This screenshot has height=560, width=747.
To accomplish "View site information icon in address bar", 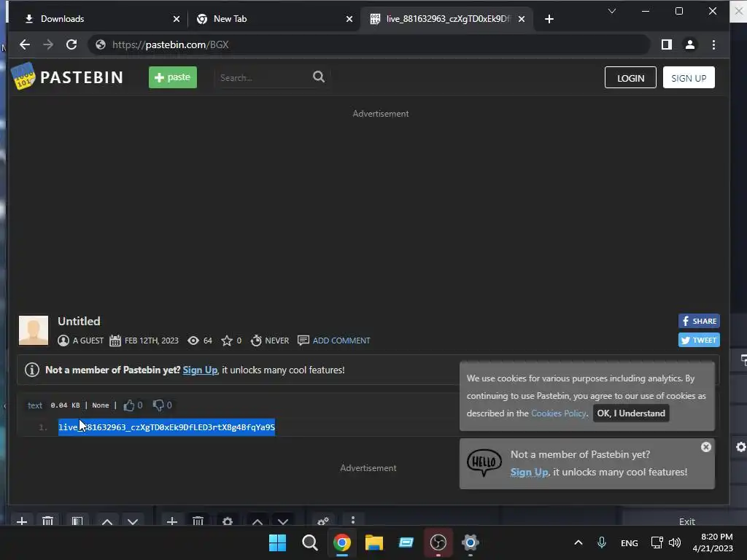I will [101, 44].
